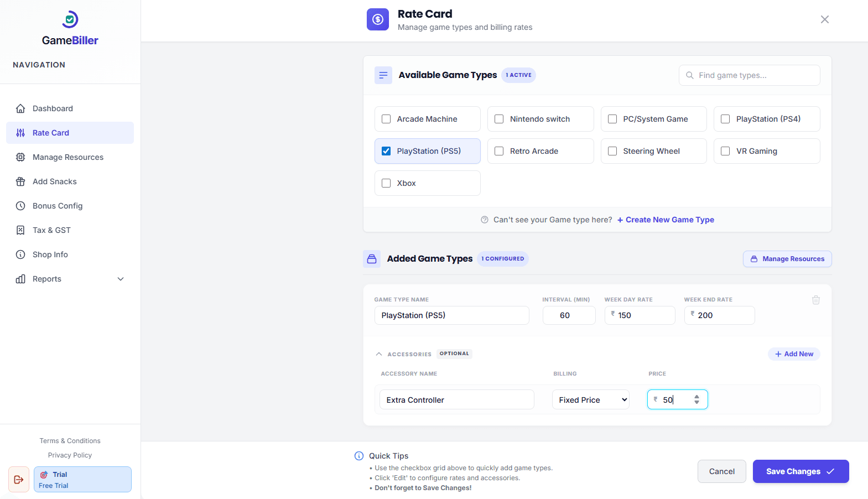Screen dimensions: 868x499
Task: Click the trash icon to delete PlayStation (PS5)
Action: pyautogui.click(x=816, y=300)
